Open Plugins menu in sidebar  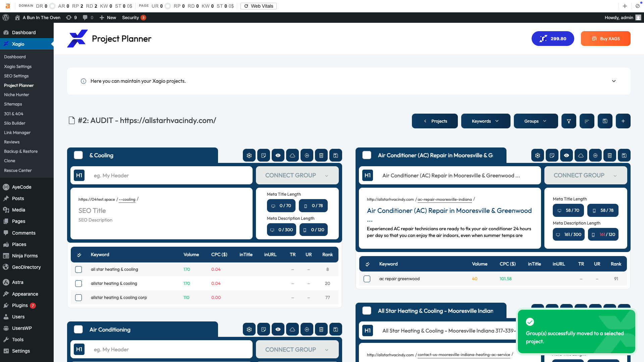20,305
